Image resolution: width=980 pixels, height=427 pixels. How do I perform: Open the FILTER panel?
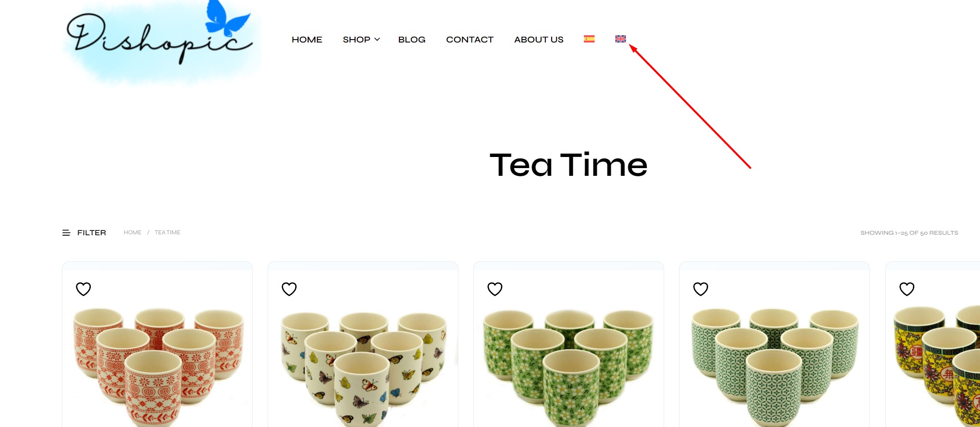pos(91,233)
